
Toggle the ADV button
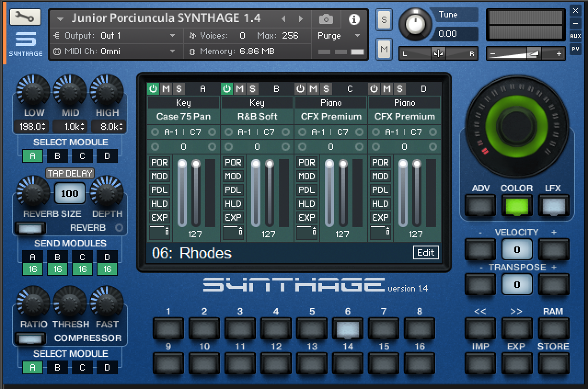click(x=480, y=205)
